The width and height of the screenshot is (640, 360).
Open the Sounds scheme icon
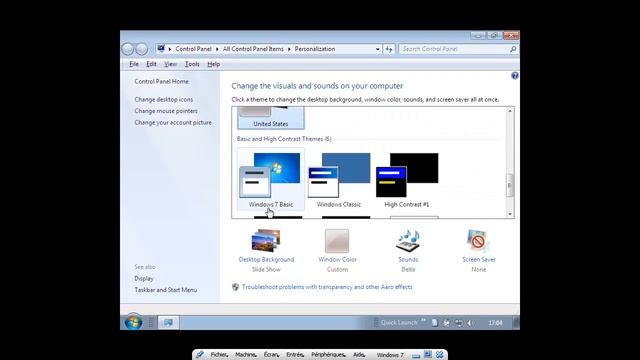[408, 241]
